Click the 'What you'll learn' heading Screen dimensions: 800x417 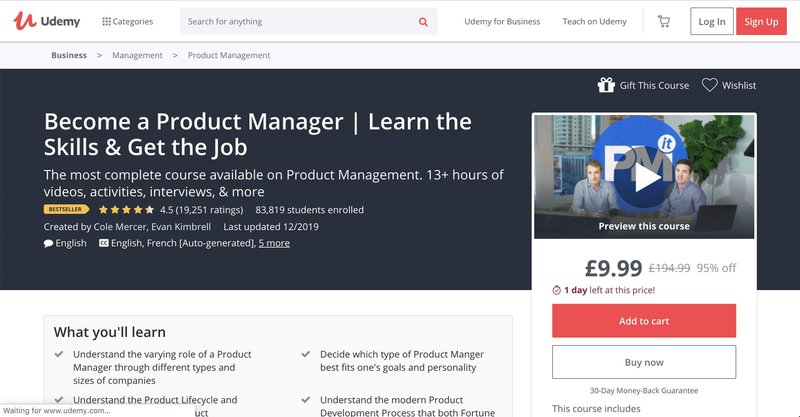click(110, 332)
